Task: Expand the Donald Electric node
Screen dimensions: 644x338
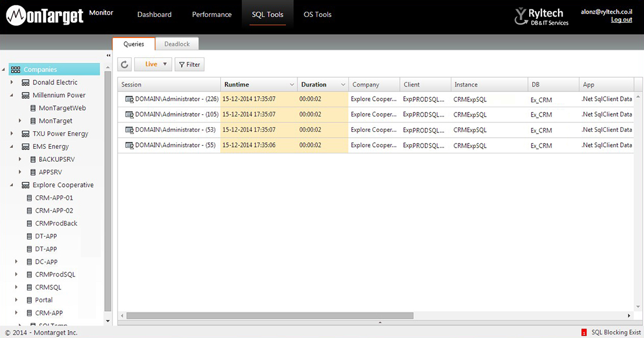Action: click(12, 82)
